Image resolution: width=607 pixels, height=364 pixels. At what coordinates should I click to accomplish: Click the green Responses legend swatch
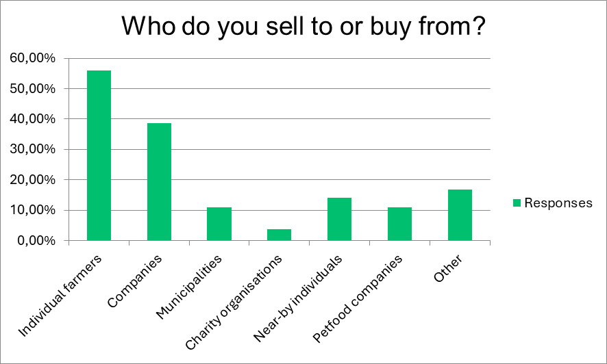[x=517, y=203]
